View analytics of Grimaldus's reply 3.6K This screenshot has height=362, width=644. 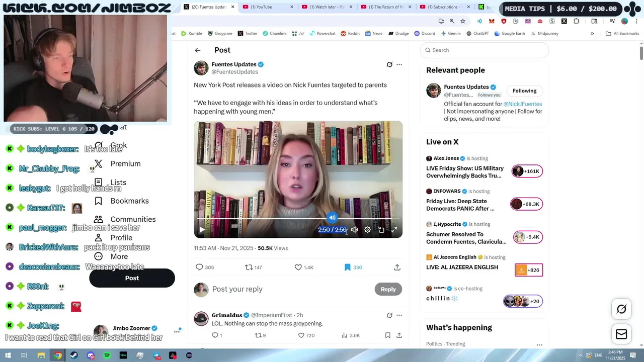[351, 335]
